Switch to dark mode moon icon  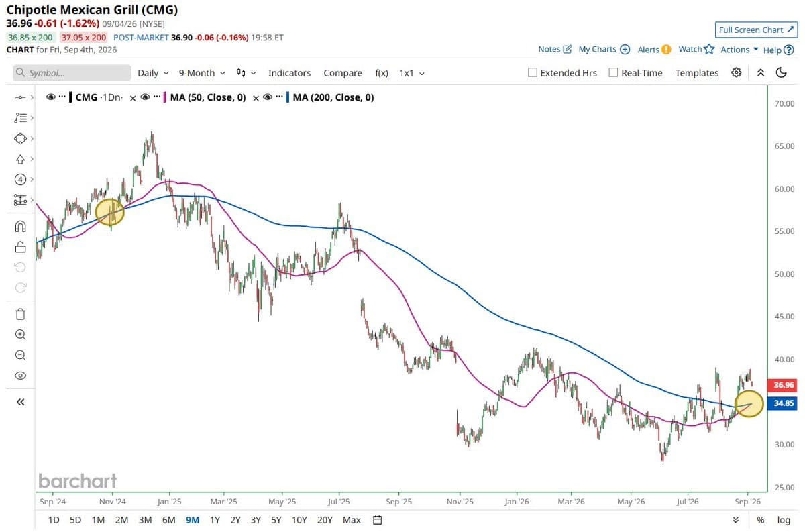tap(781, 72)
